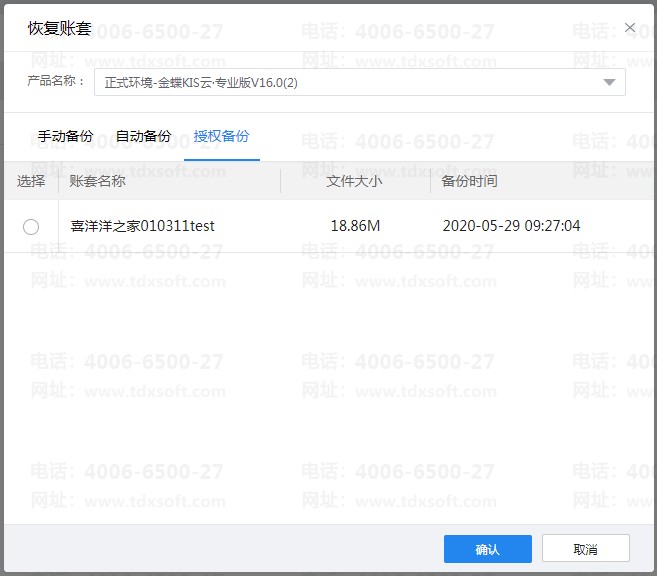Click the 产品名称 label
Image resolution: width=657 pixels, height=576 pixels.
tap(56, 81)
